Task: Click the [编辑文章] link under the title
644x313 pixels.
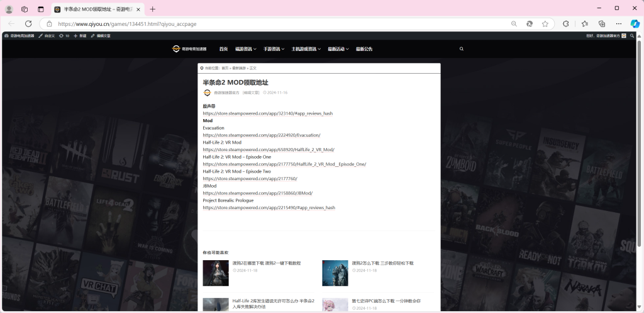Action: click(x=251, y=93)
